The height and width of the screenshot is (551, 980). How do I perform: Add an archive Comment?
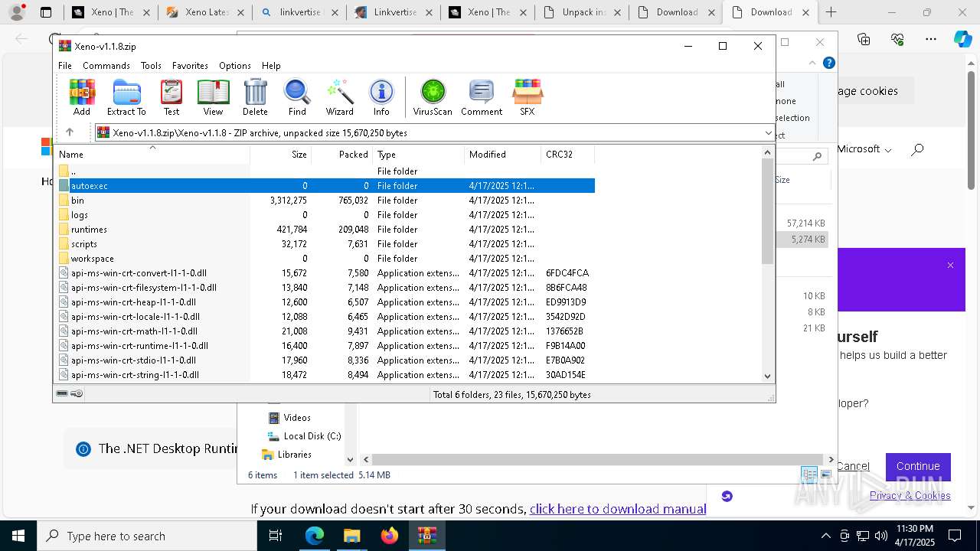point(482,97)
